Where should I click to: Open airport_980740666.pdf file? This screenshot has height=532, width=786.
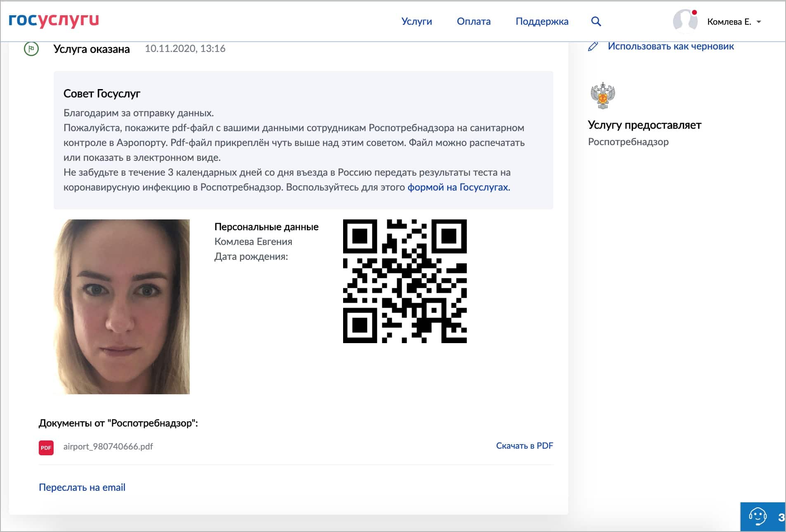pos(108,447)
